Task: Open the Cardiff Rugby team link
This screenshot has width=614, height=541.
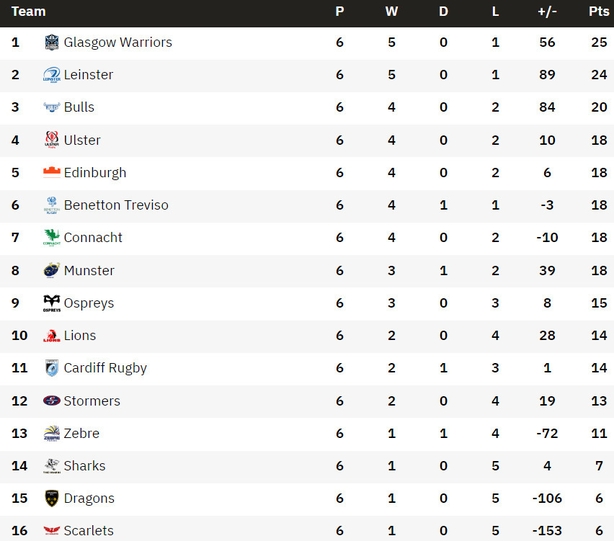Action: pyautogui.click(x=105, y=368)
